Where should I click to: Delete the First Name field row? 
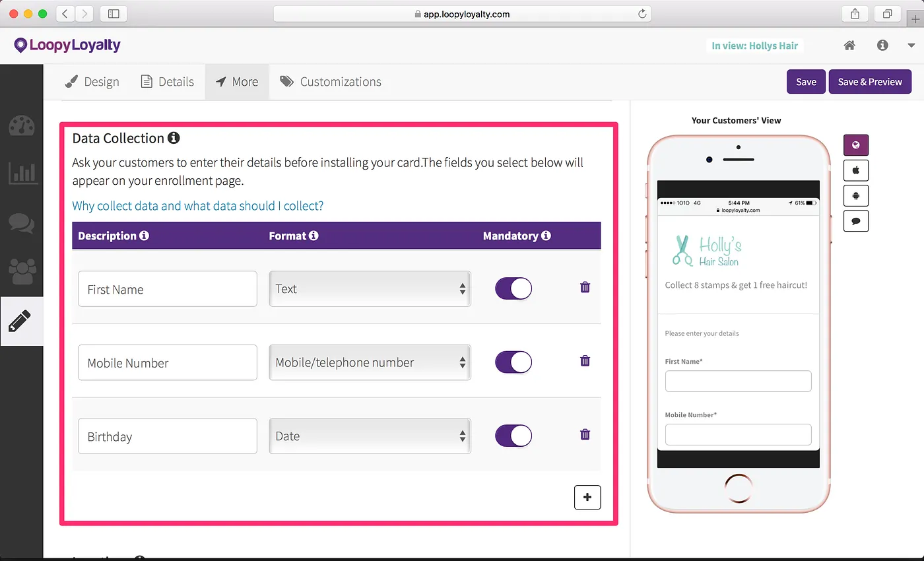tap(585, 288)
